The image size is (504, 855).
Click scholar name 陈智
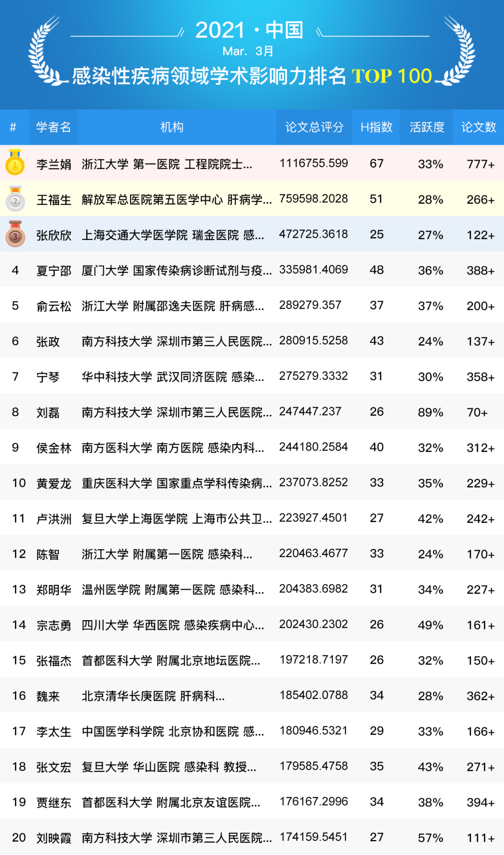[48, 555]
